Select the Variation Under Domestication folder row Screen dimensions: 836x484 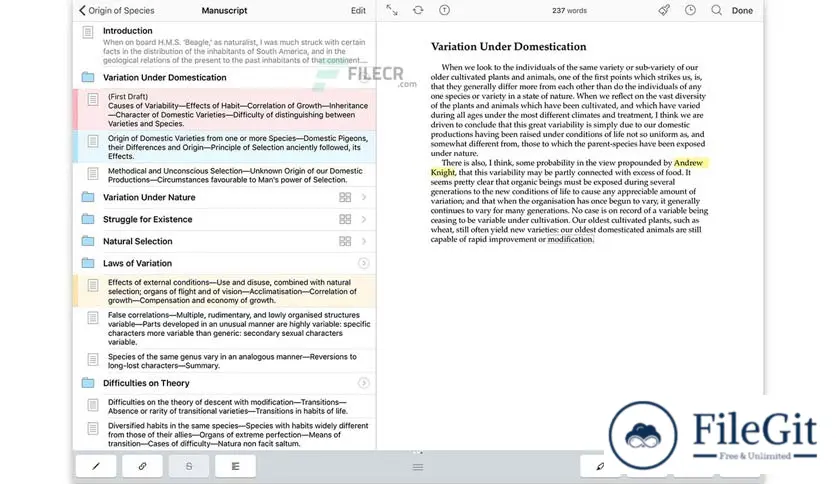coord(224,77)
